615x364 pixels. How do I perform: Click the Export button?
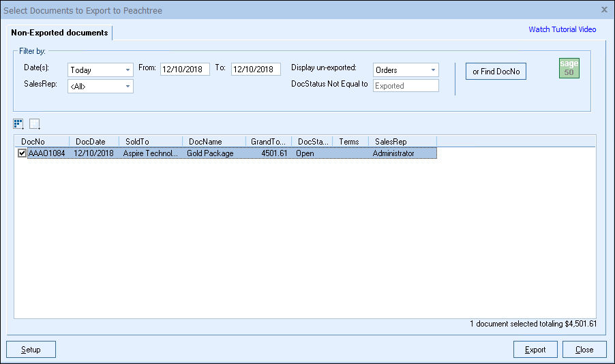click(x=535, y=350)
